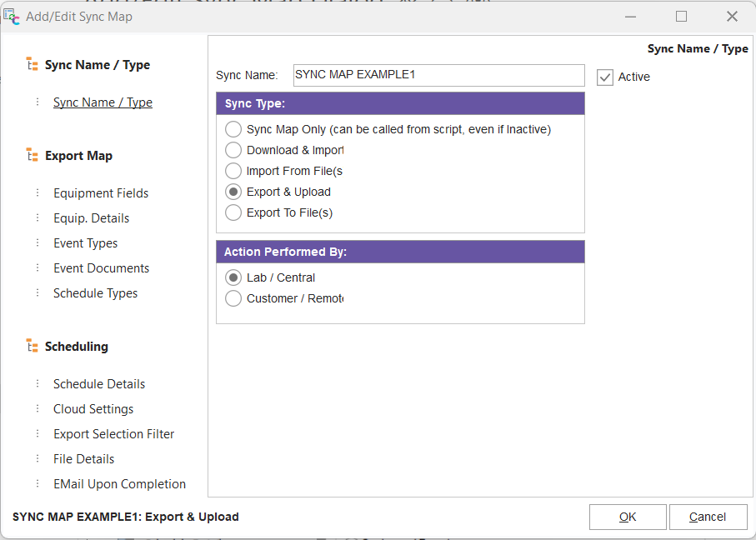Uncheck the Active checkbox
Image resolution: width=756 pixels, height=540 pixels.
click(x=605, y=77)
